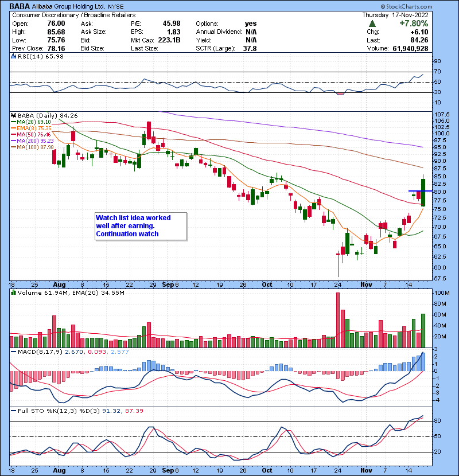Click the Volume value 61,940,928
Viewport: 459px width, 476px height.
410,48
